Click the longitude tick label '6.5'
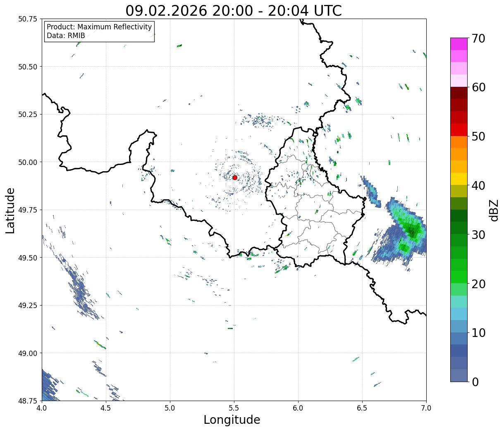504x430 pixels. click(362, 408)
